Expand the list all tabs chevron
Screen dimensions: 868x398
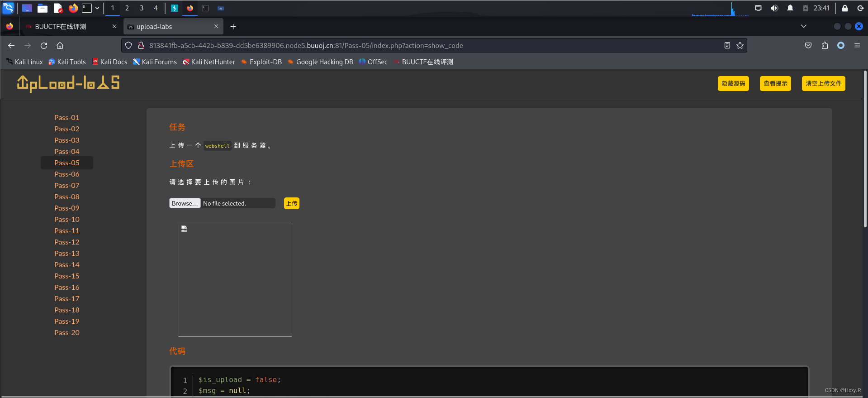click(804, 26)
